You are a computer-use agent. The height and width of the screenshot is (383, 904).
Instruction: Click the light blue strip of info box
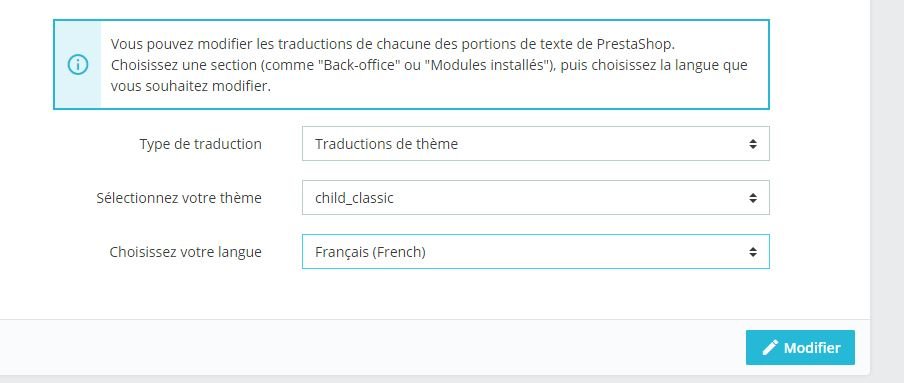point(78,65)
